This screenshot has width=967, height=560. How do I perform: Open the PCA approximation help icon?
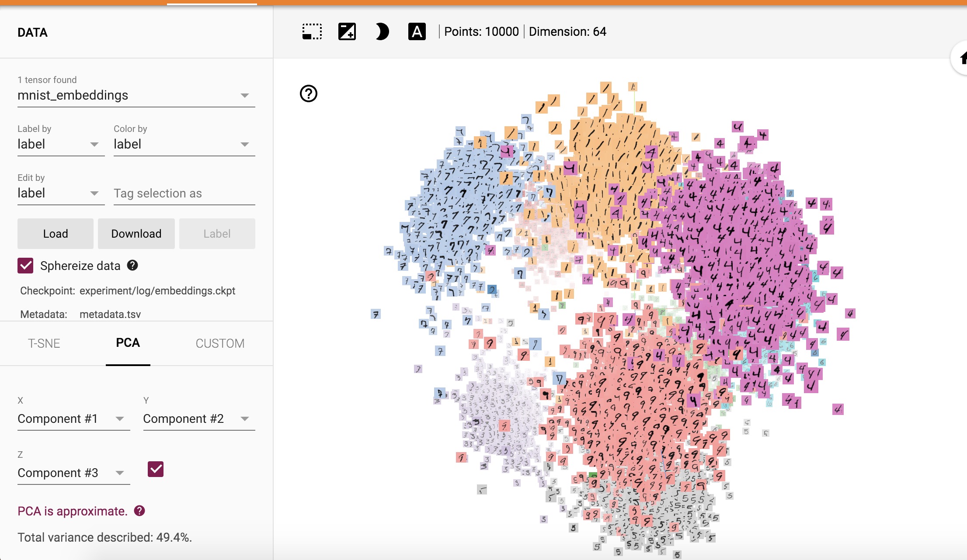coord(139,511)
